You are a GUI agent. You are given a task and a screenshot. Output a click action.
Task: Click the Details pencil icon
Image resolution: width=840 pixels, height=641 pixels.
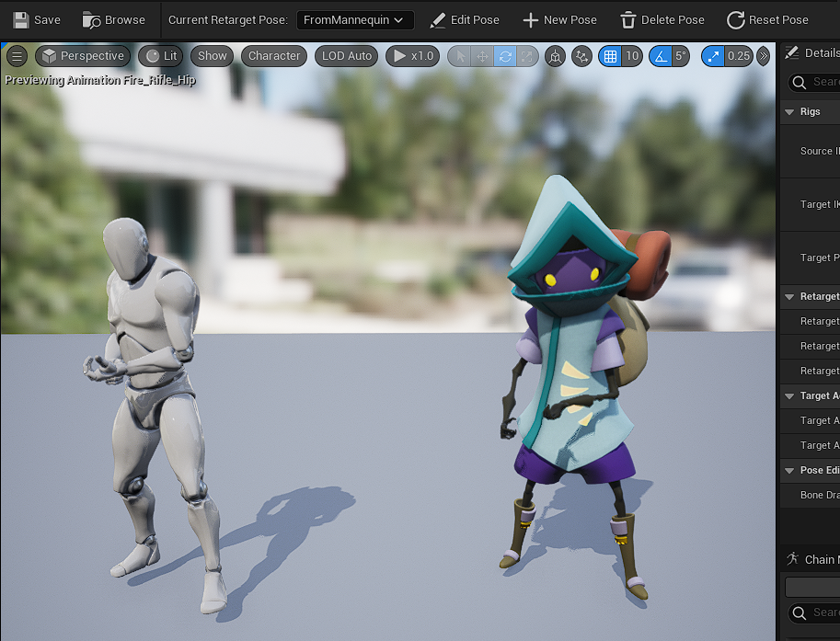click(x=791, y=52)
